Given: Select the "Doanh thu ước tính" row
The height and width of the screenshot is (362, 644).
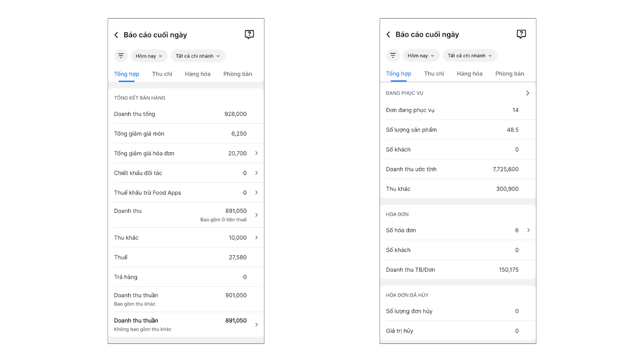Looking at the screenshot, I should click(452, 169).
